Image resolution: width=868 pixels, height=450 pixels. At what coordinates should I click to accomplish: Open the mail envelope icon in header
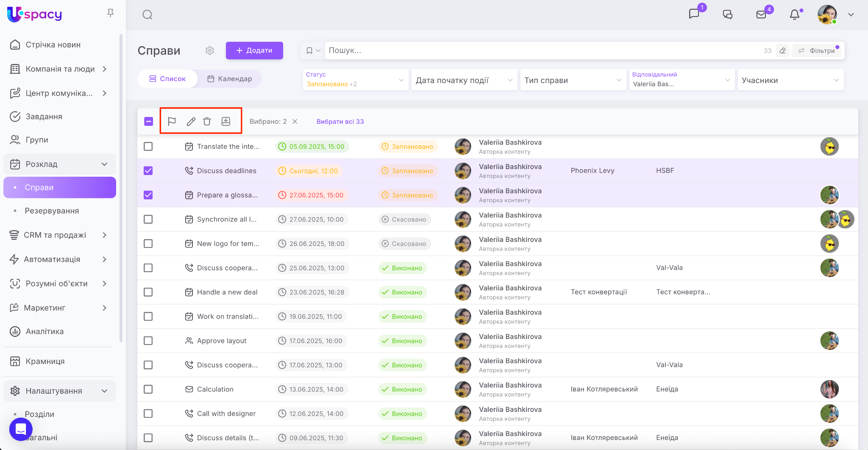pos(761,15)
